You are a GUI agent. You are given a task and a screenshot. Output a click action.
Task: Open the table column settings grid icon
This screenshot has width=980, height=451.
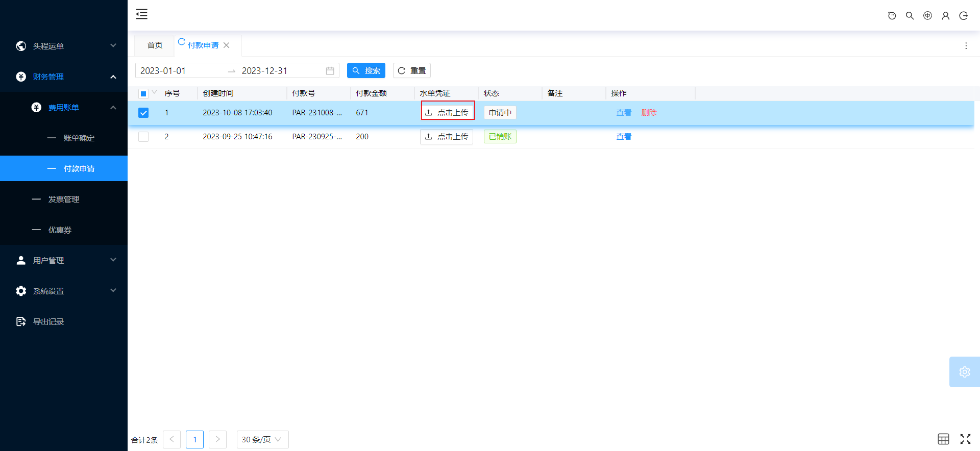click(x=943, y=439)
